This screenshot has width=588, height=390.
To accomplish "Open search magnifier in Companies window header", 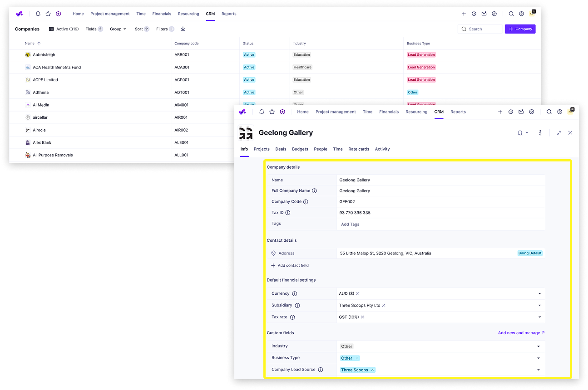I will (x=511, y=14).
